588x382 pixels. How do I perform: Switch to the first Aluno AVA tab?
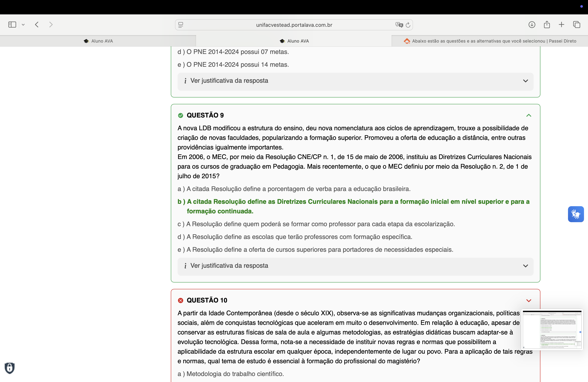coord(98,41)
